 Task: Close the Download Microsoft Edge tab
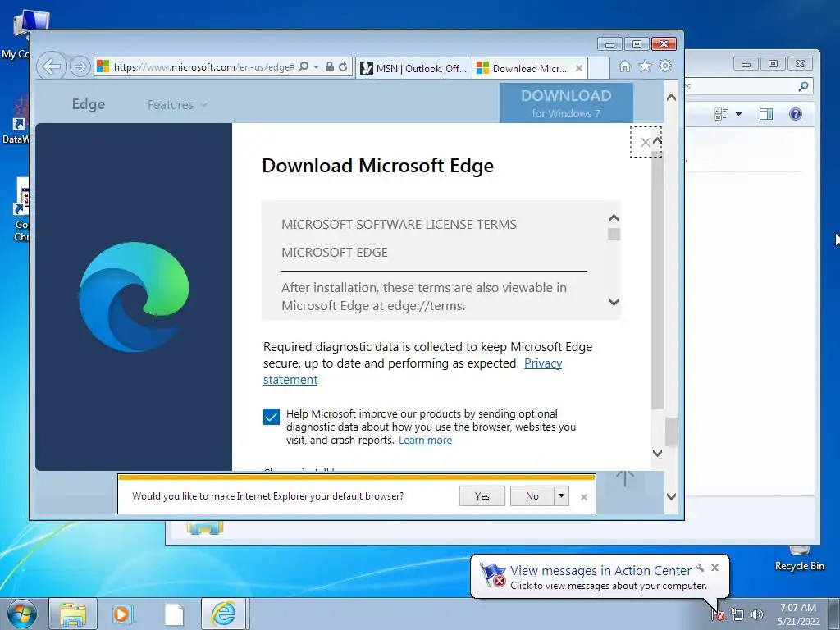click(578, 68)
